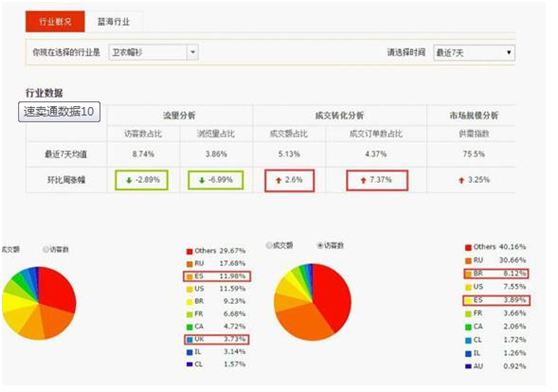Click the AU 0.92% dark blue legend swatch
Screen dimensions: 558x392
[468, 366]
